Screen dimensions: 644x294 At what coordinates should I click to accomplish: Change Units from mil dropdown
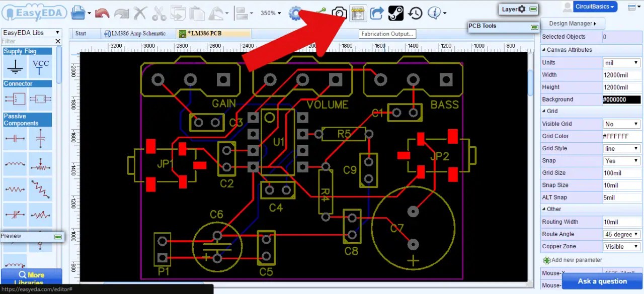point(621,62)
